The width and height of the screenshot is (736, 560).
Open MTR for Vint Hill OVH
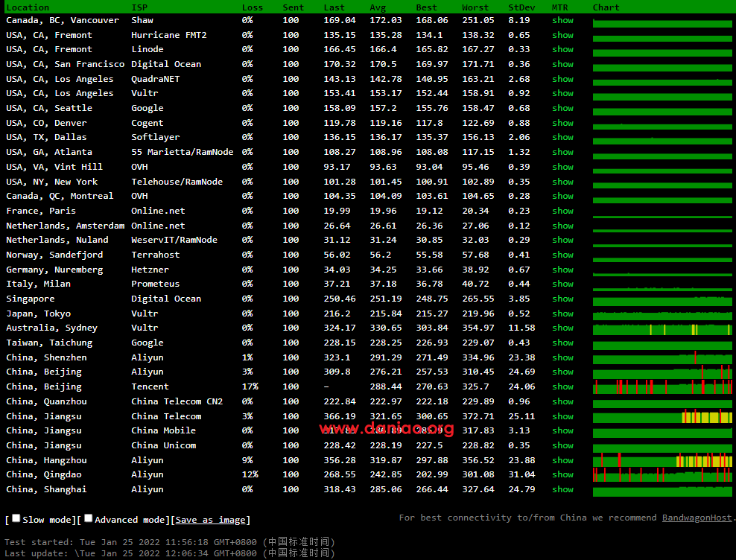pos(562,167)
